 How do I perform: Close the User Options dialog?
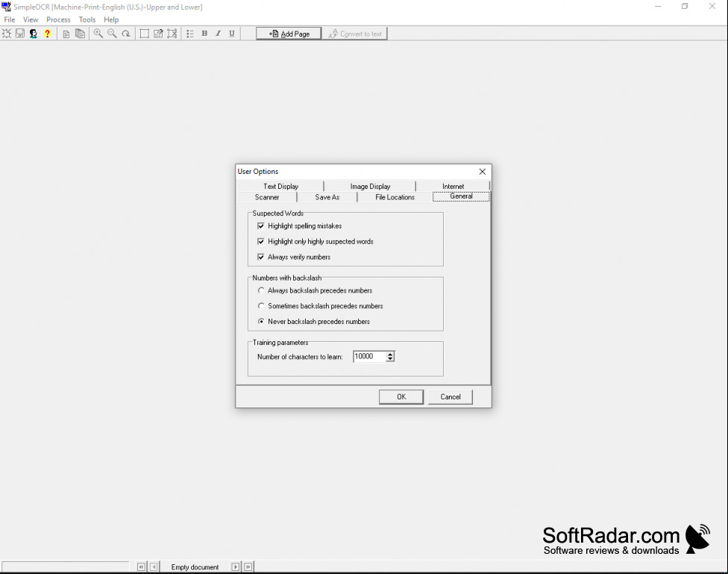pos(483,172)
